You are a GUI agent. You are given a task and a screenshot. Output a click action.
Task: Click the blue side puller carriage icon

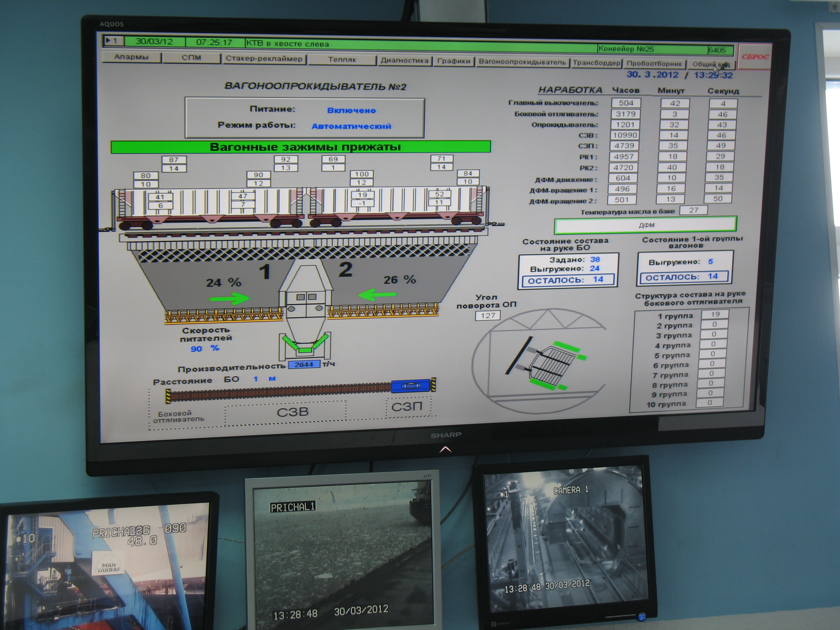coord(411,386)
